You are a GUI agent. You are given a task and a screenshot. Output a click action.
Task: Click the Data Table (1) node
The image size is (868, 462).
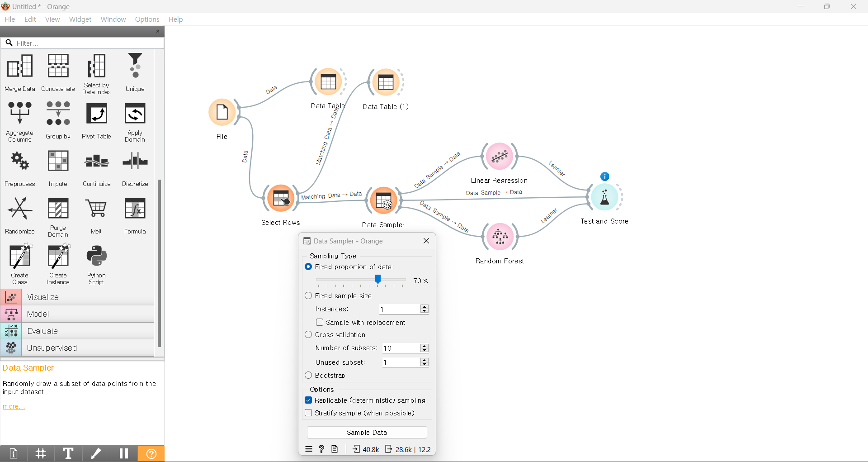tap(386, 82)
